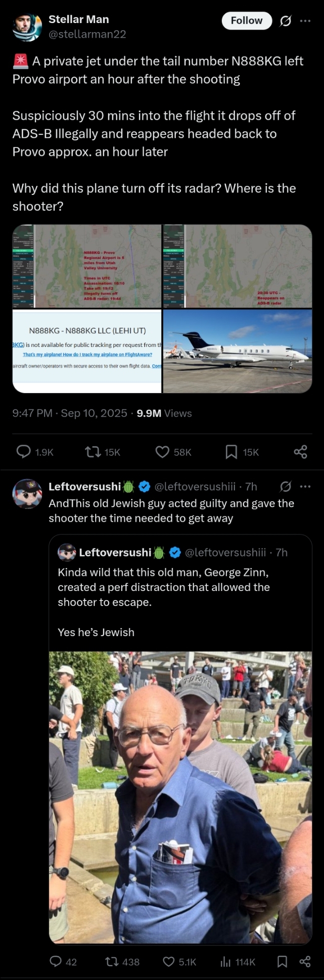Repost the main post with 15K reposts
This screenshot has height=980, width=324.
click(93, 452)
